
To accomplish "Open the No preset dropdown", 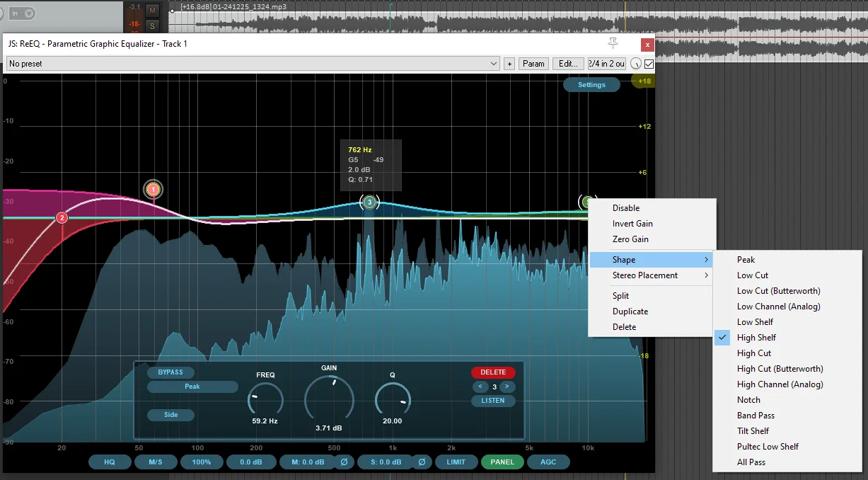I will coord(253,64).
